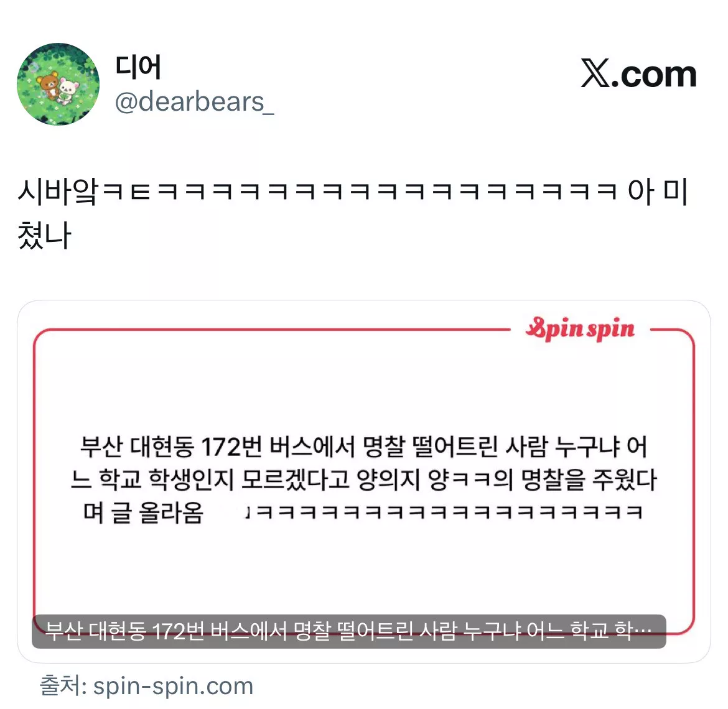The image size is (728, 709).
Task: Open the @dearbears_ handle
Action: (195, 102)
